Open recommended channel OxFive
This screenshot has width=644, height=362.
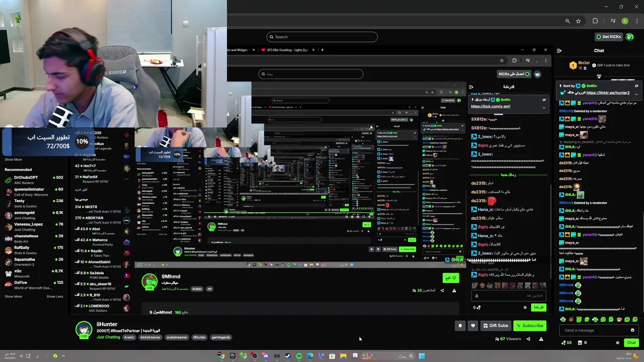[34, 285]
